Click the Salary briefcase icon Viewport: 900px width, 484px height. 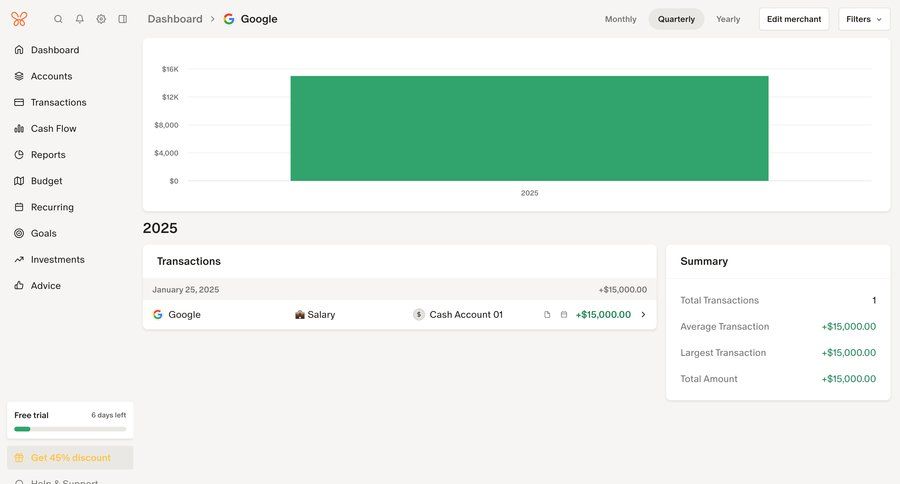[x=300, y=315]
